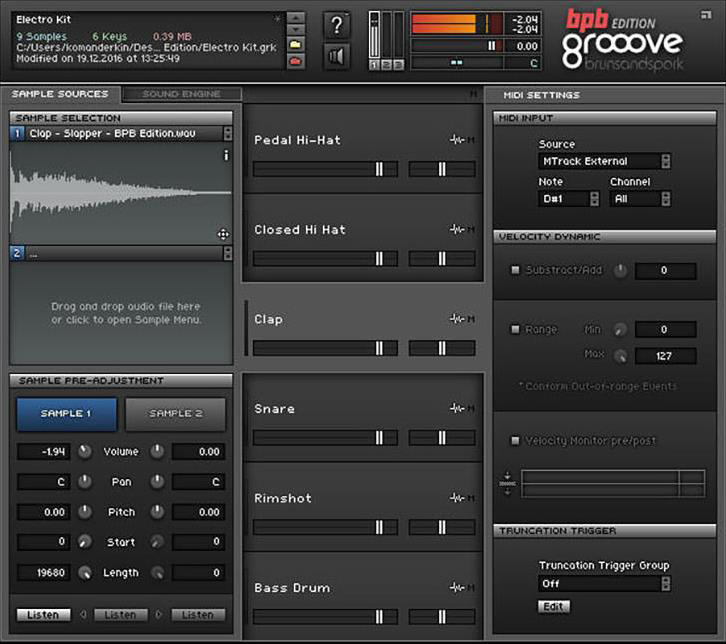Click the info icon on the waveform
Viewport: 726px width, 644px height.
click(226, 155)
